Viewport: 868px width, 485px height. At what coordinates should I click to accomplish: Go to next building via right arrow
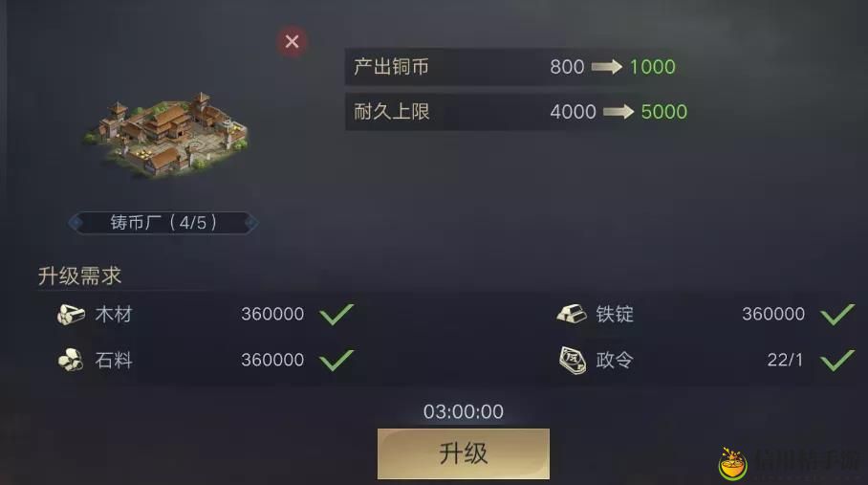pos(251,223)
